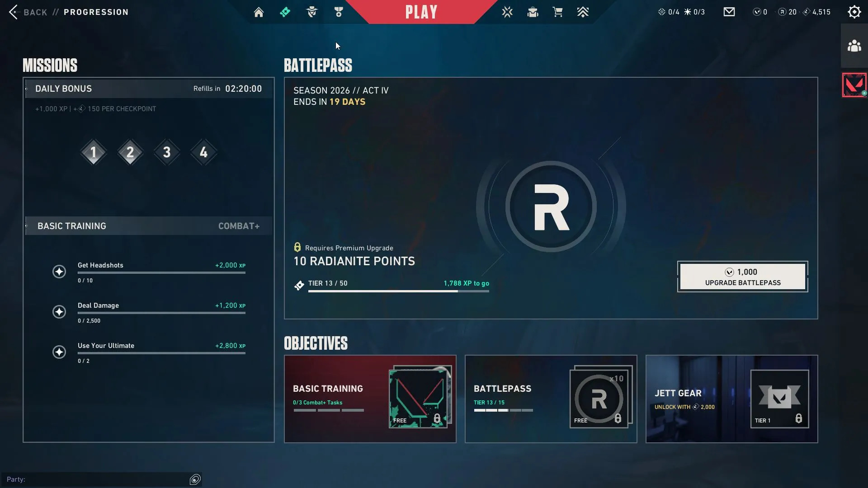Image resolution: width=868 pixels, height=488 pixels.
Task: Open the Career medal icon
Action: tap(339, 12)
